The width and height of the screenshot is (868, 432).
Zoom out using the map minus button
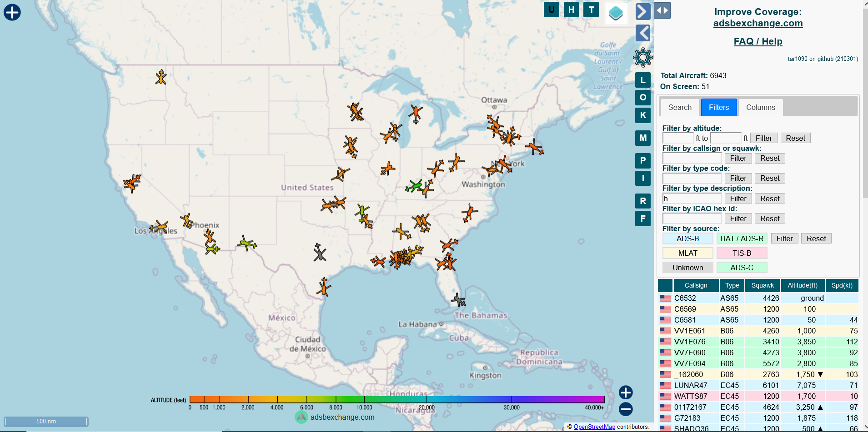626,409
